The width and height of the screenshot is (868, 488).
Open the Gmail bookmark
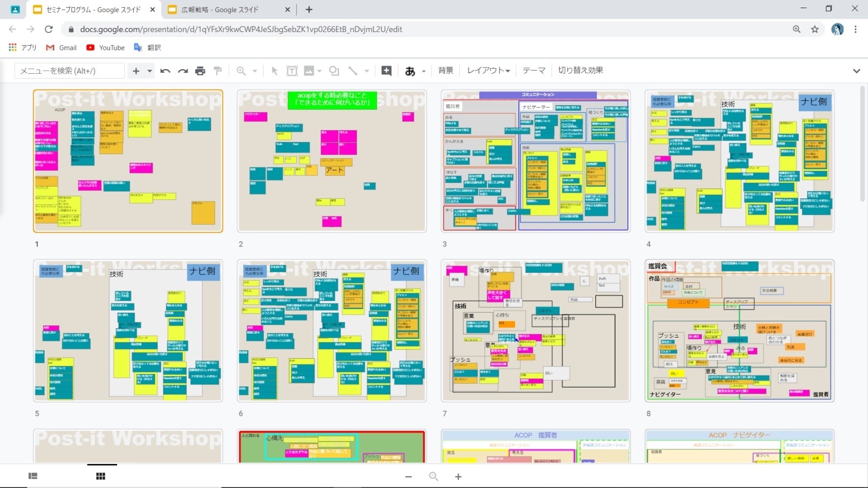62,47
